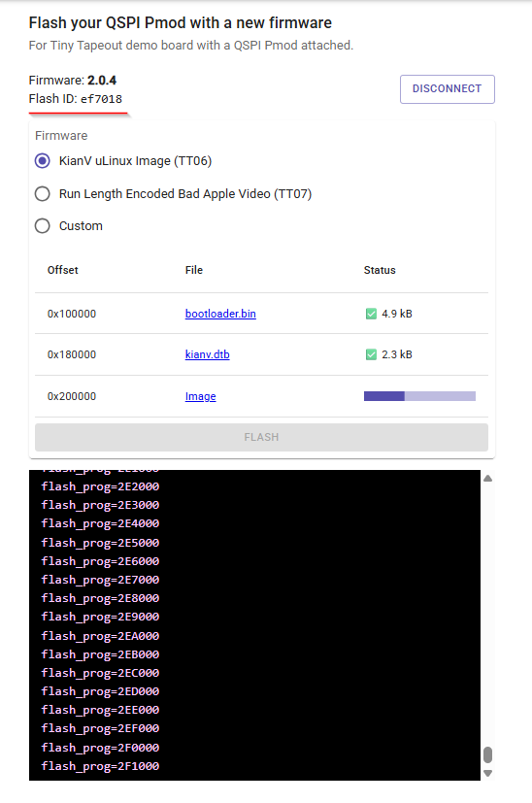The height and width of the screenshot is (803, 532).
Task: Open the Image file link
Action: (x=200, y=396)
